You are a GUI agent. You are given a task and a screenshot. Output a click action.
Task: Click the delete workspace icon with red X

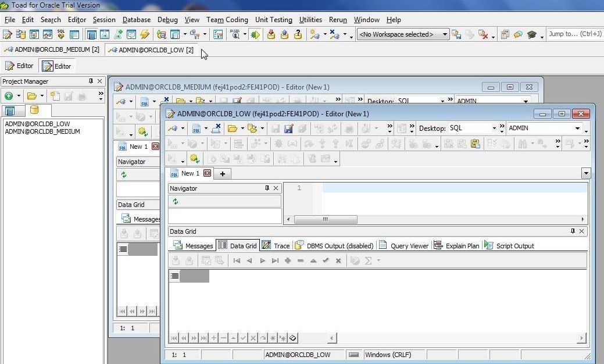click(483, 34)
